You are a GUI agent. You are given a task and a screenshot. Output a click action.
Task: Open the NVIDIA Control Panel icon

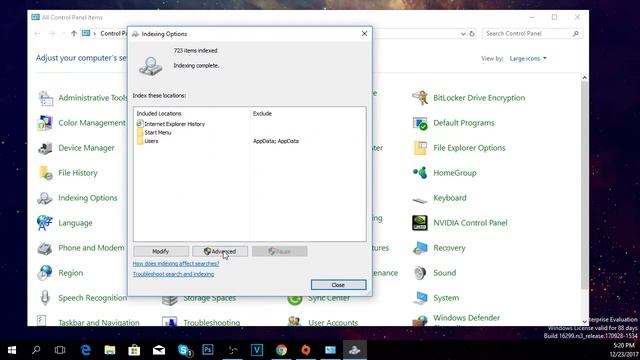click(420, 223)
